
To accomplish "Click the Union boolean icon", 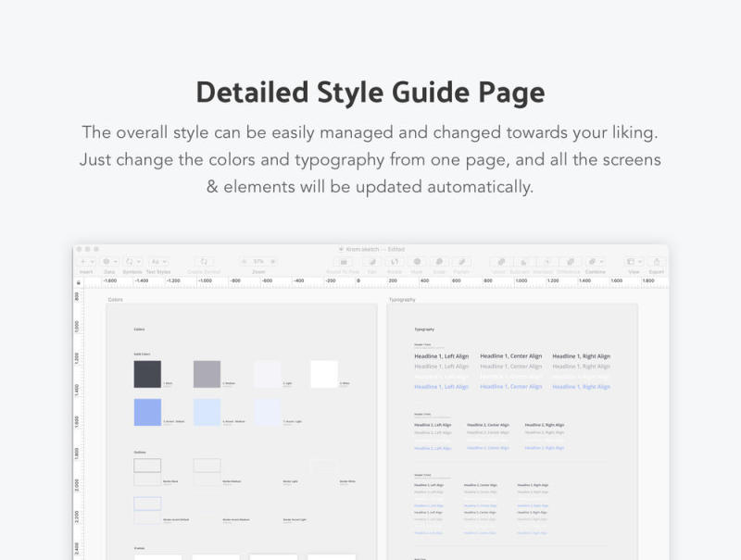I will click(x=499, y=262).
